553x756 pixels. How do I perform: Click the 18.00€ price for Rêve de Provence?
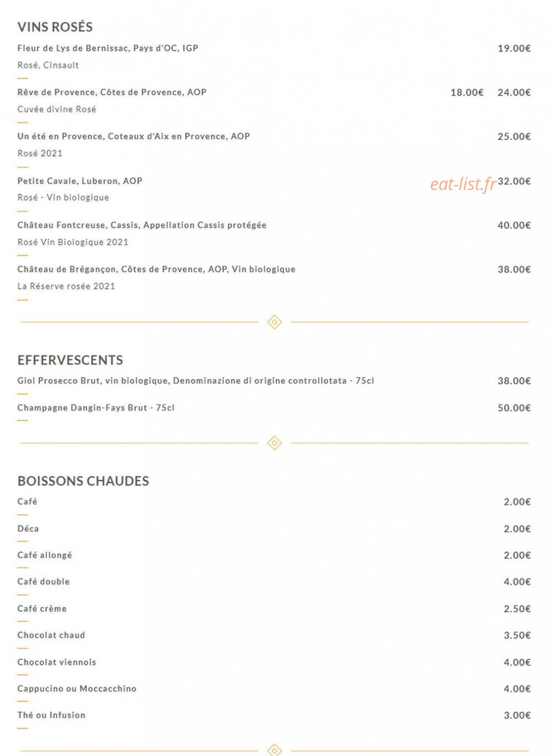click(x=467, y=92)
